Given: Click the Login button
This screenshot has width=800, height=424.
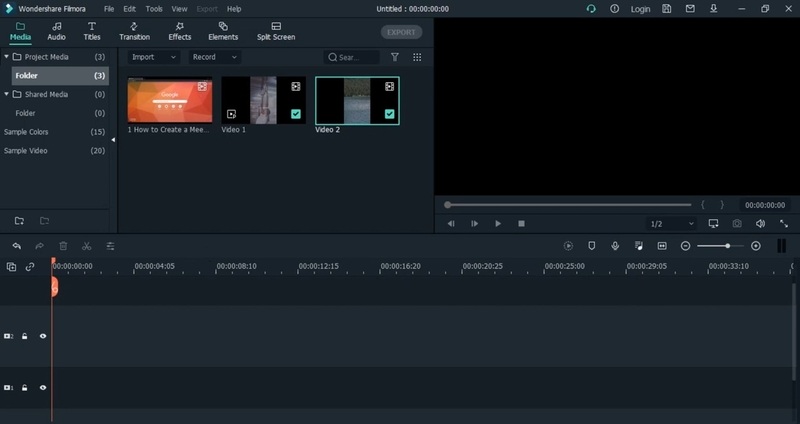Looking at the screenshot, I should click(640, 9).
